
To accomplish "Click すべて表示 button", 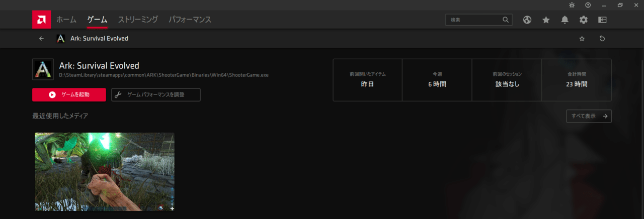I will tap(589, 116).
